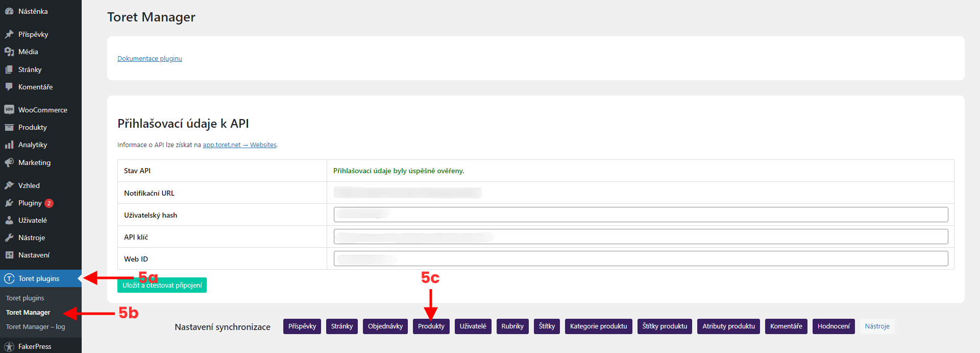Viewport: 980px width, 353px height.
Task: Click the Nastavení synchronizace label
Action: (x=223, y=327)
